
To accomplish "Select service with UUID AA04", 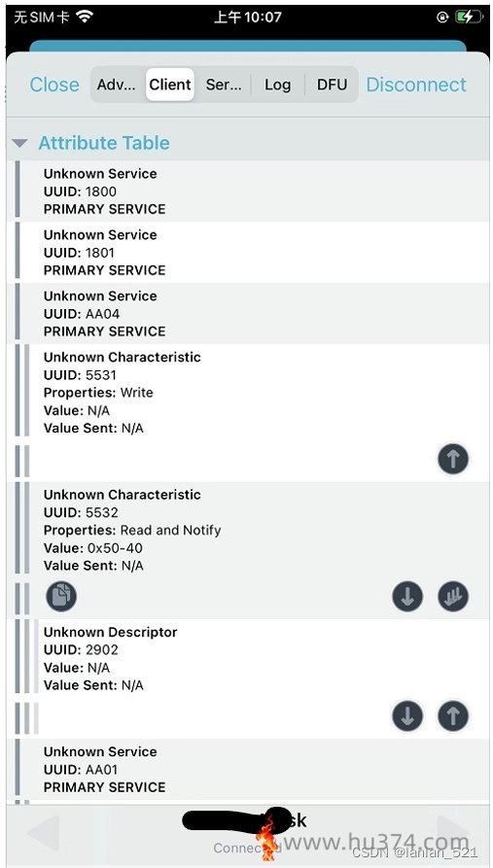I will (248, 314).
